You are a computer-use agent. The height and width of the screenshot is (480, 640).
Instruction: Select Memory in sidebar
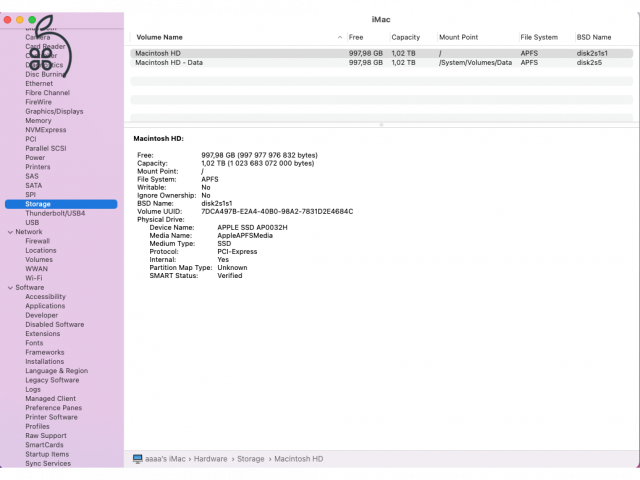38,120
